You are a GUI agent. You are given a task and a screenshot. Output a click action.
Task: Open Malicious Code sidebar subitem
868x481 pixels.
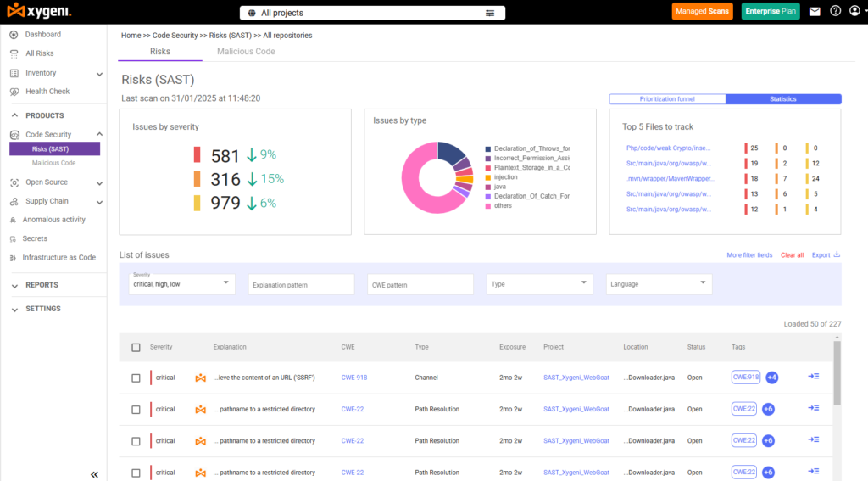point(53,163)
